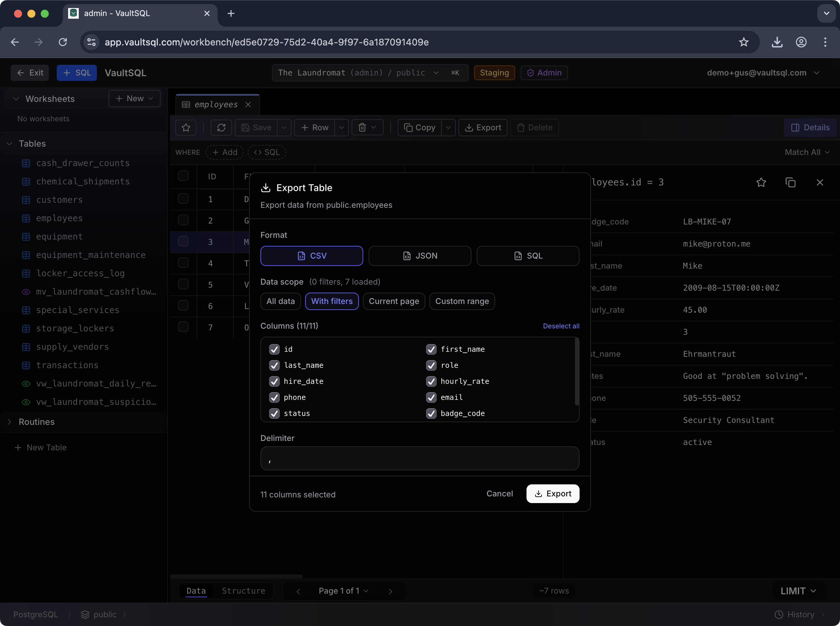The height and width of the screenshot is (626, 840).
Task: Click the Delimiter input field
Action: (420, 459)
